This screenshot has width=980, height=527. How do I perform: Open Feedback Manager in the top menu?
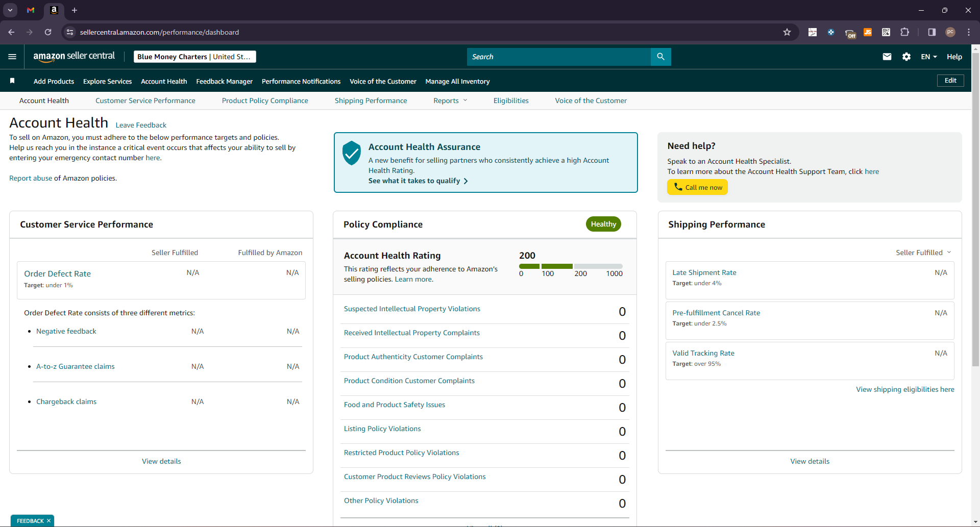pos(224,81)
